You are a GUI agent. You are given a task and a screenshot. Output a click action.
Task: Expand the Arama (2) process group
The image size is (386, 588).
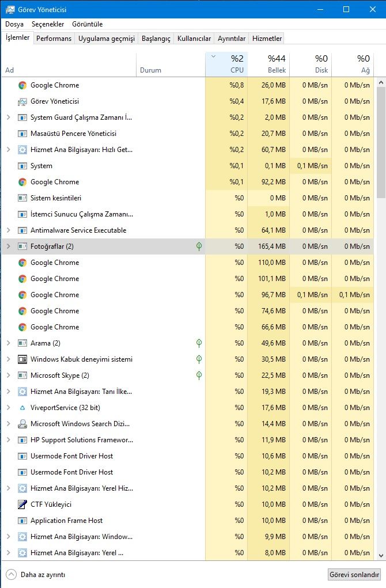pos(8,343)
